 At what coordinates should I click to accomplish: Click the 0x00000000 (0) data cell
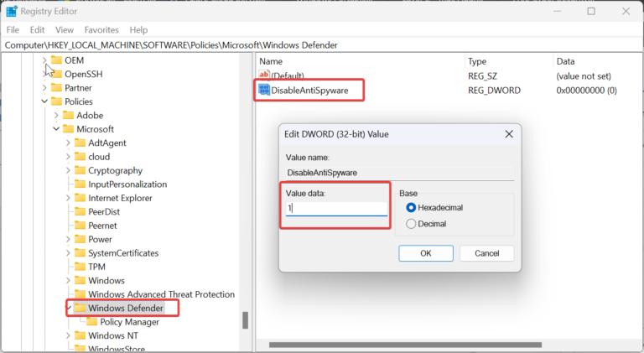[586, 91]
